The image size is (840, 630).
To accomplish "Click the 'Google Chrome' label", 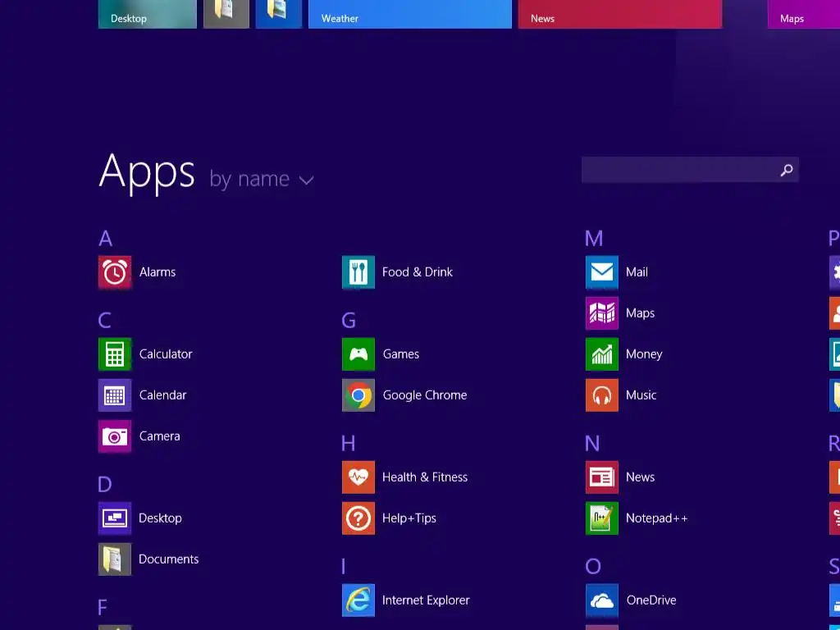I will (425, 395).
